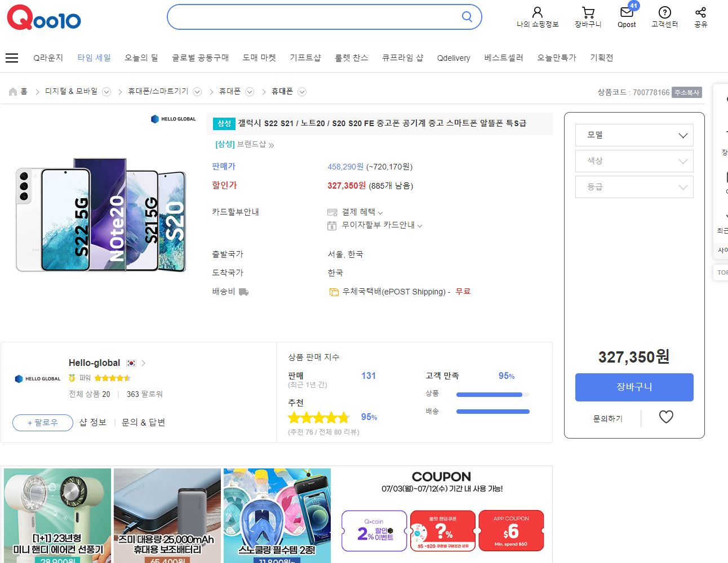This screenshot has height=563, width=728.
Task: Click the Samsung brand badge
Action: click(224, 123)
